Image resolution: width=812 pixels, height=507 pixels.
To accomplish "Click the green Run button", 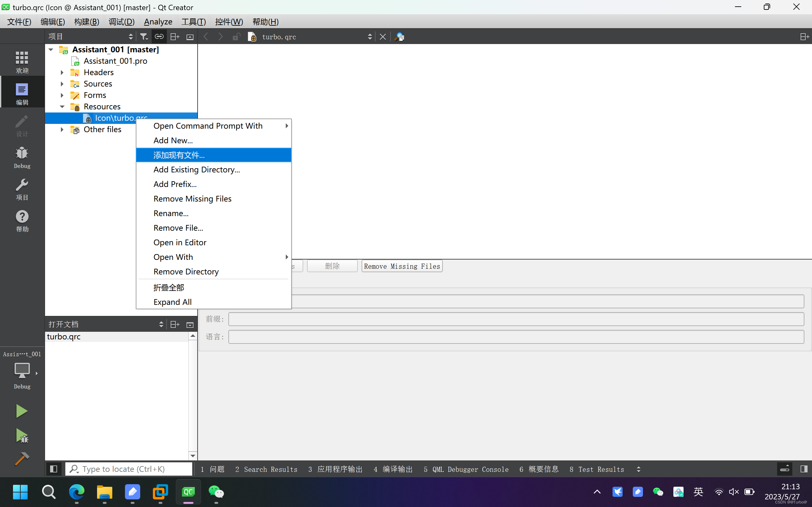I will click(x=22, y=411).
